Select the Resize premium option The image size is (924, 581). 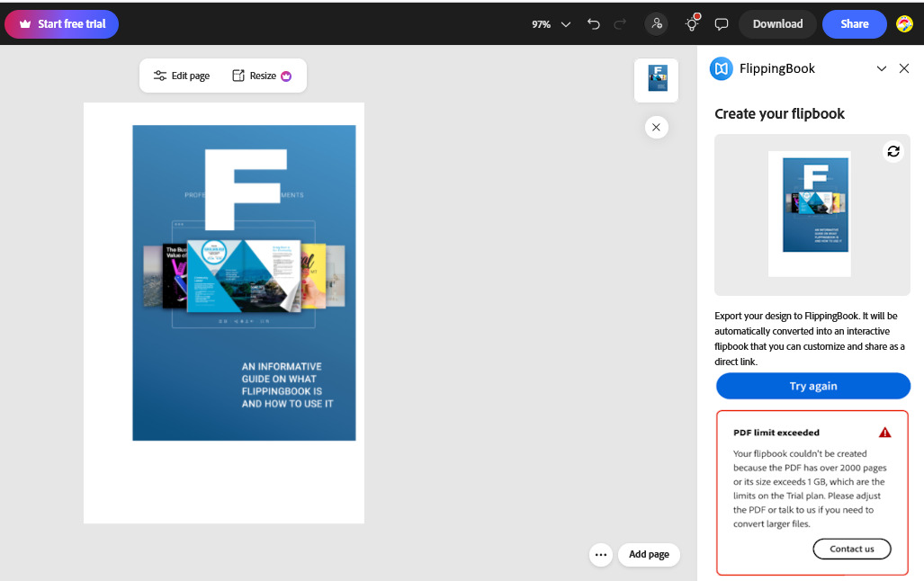point(263,76)
